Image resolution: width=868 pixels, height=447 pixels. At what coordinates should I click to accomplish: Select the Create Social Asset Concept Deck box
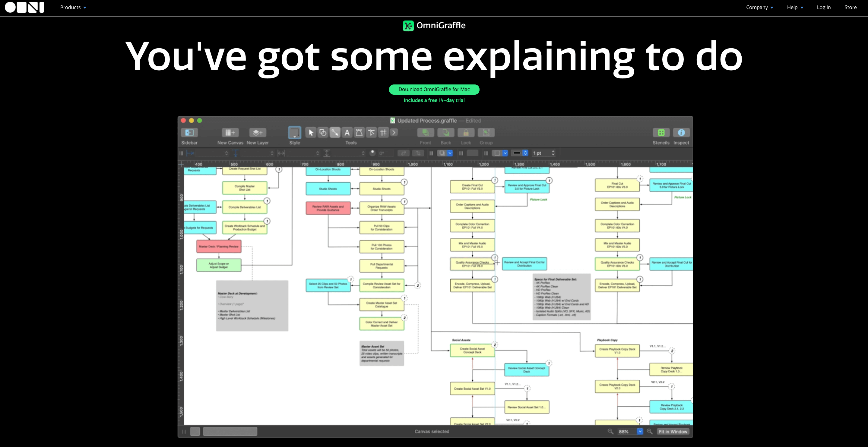[472, 350]
